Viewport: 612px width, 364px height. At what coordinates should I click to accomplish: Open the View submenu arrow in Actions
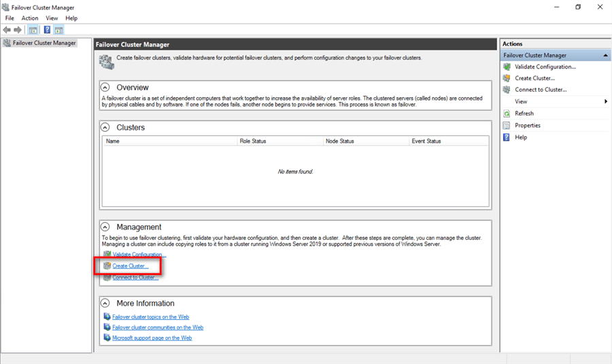(x=605, y=102)
